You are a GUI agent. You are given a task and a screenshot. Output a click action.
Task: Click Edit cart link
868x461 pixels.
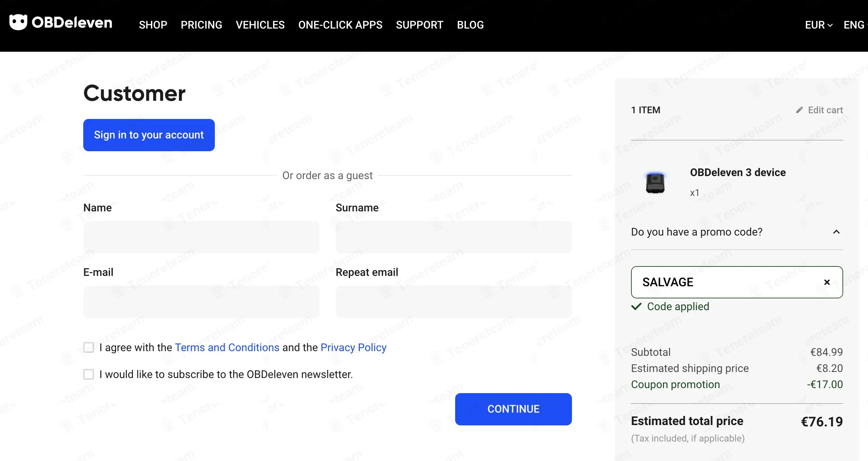tap(825, 110)
